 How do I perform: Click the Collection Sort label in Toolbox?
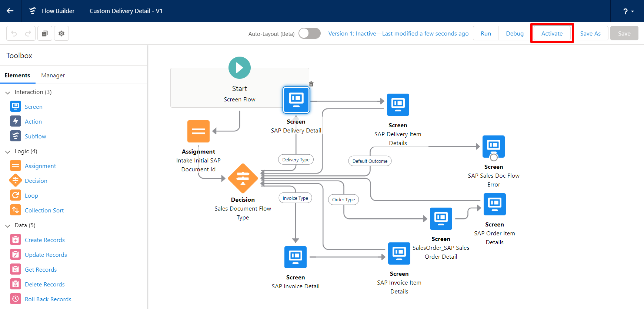point(44,210)
